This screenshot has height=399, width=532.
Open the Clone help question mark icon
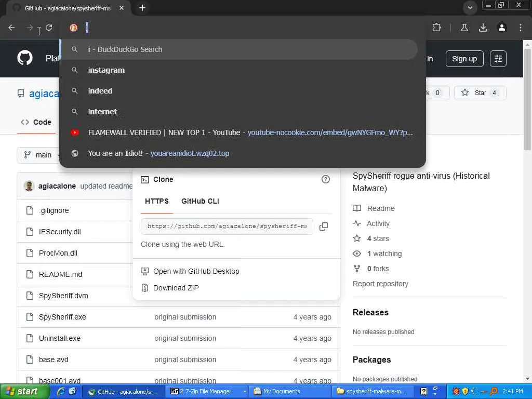tap(325, 179)
